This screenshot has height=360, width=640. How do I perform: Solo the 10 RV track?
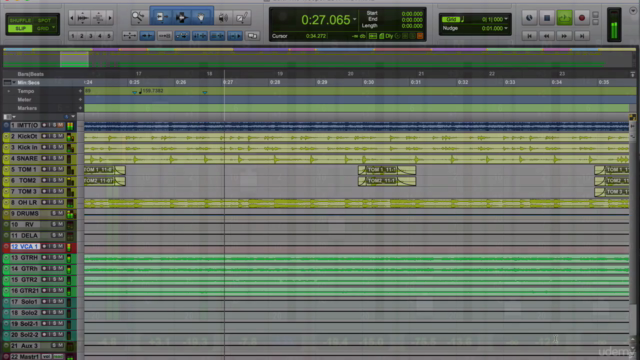point(55,224)
